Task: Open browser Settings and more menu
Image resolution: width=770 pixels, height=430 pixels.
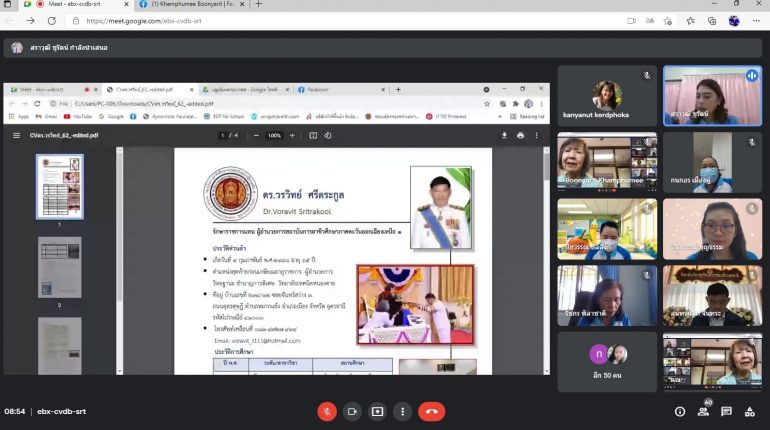Action: pos(758,20)
